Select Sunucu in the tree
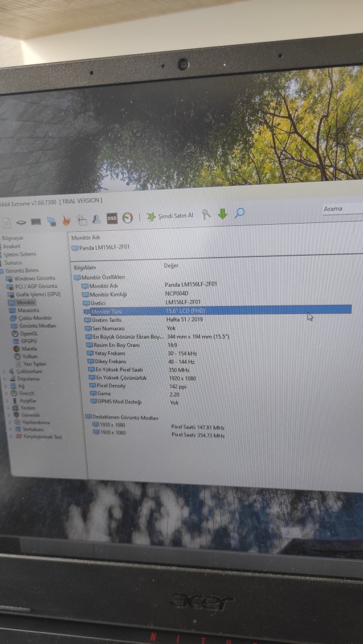 13,262
